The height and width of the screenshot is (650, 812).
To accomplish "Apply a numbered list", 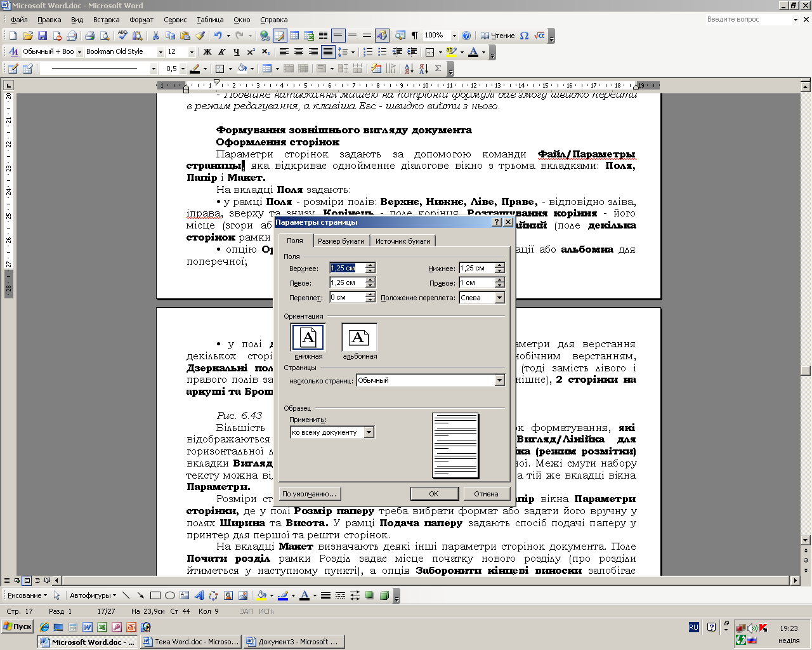I will pyautogui.click(x=368, y=52).
